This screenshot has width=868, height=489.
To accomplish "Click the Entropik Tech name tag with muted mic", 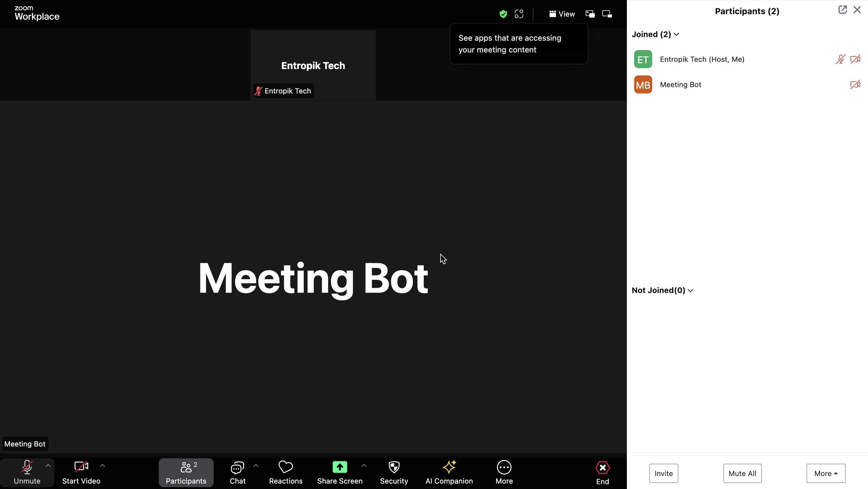I will [x=283, y=91].
